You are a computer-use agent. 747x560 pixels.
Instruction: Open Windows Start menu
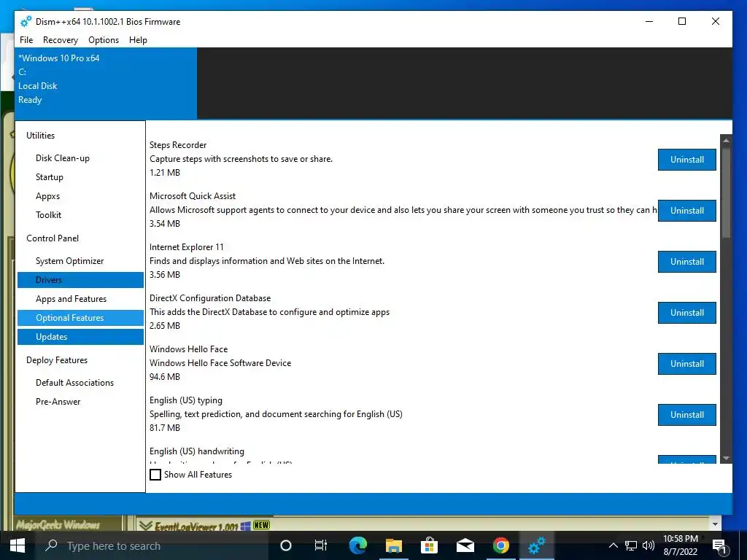pos(18,545)
